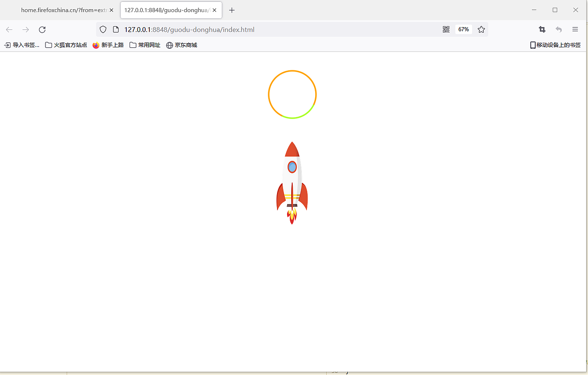Open the QR code icon in address bar
The height and width of the screenshot is (375, 588).
click(x=446, y=29)
